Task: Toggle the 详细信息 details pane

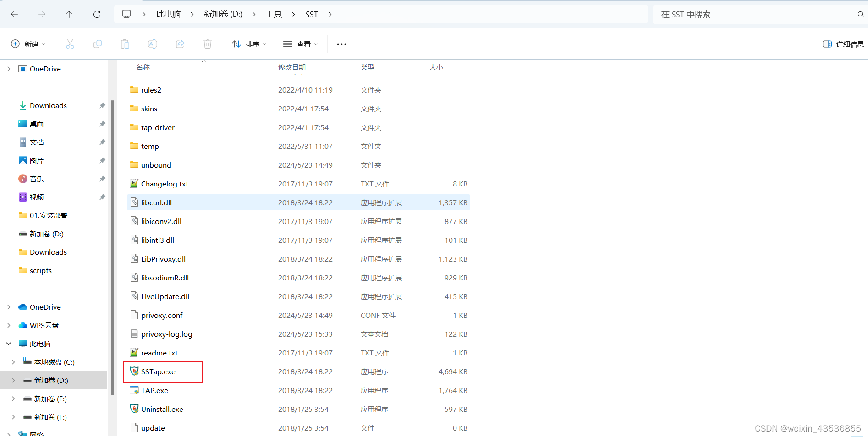Action: tap(843, 44)
